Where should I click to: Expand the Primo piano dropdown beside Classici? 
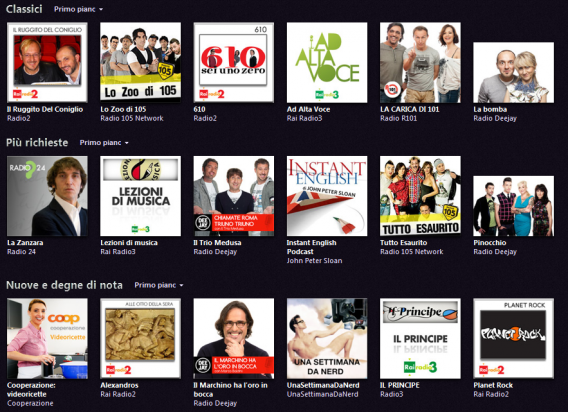point(78,9)
